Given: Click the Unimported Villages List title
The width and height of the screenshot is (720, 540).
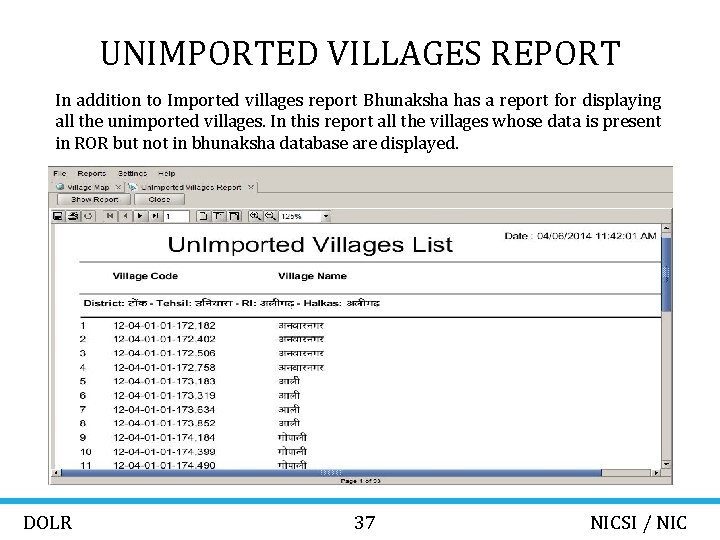Looking at the screenshot, I should click(x=310, y=244).
